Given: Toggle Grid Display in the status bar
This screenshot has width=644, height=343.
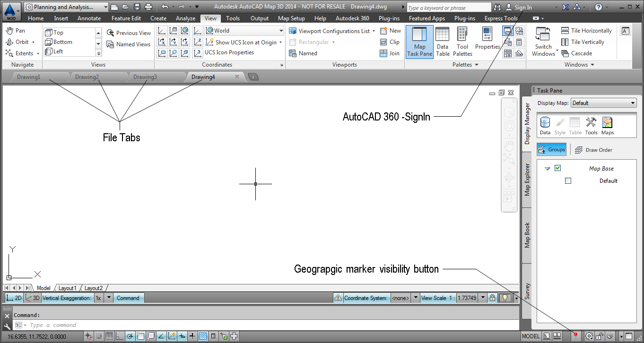Looking at the screenshot, I should click(109, 336).
